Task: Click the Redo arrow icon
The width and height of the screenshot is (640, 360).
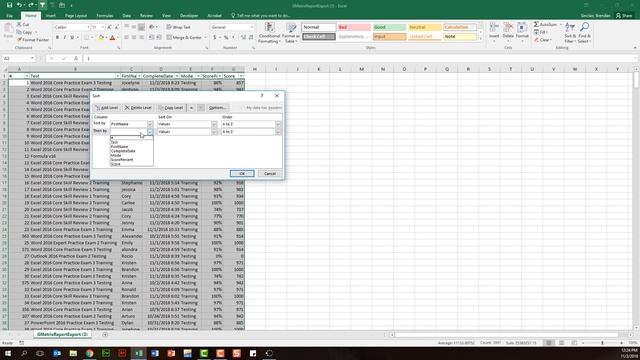Action: (x=31, y=5)
